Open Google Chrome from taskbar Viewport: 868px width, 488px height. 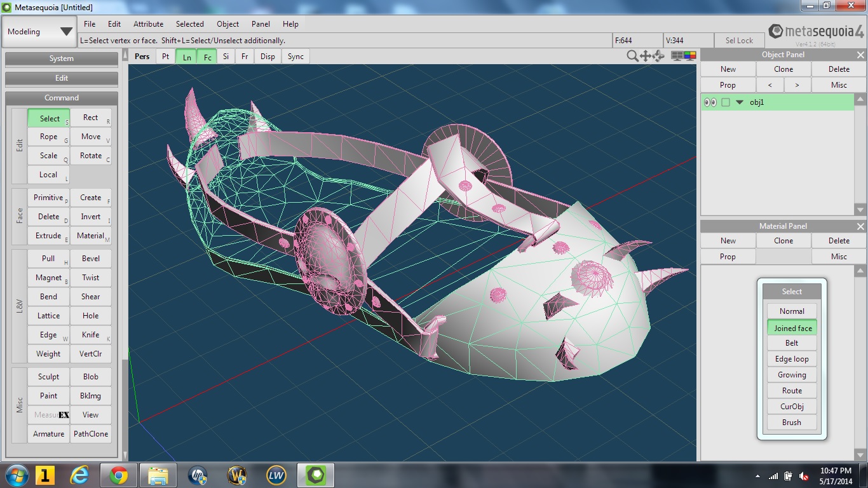click(x=118, y=475)
